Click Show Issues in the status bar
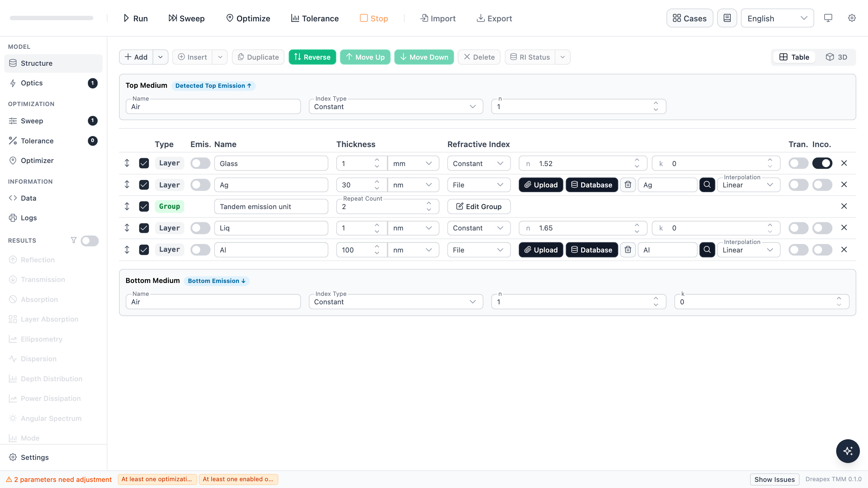The width and height of the screenshot is (868, 488). tap(774, 479)
